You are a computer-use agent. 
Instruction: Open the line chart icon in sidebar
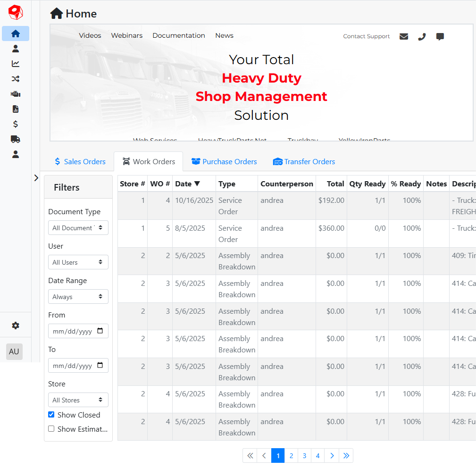pos(16,64)
